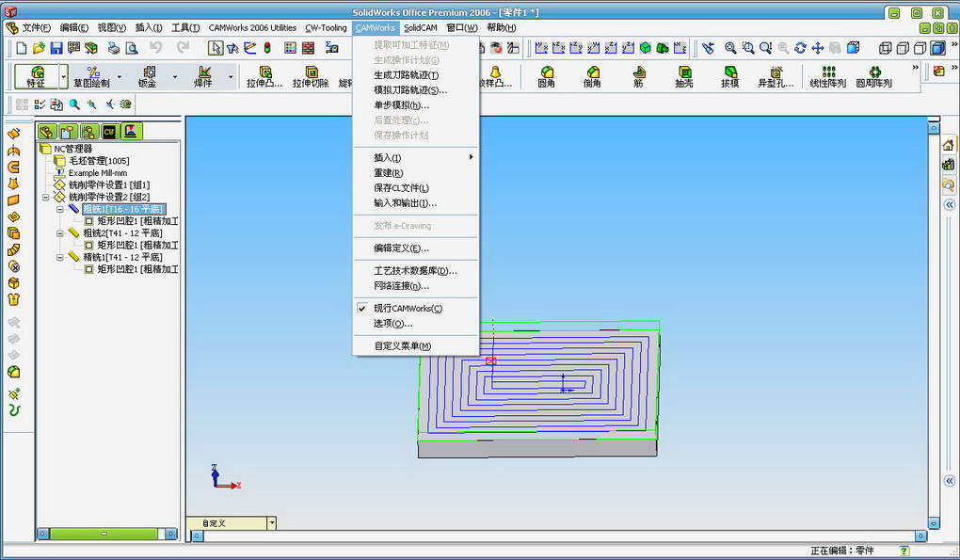Select NC管理器 root node
960x560 pixels.
coord(72,149)
